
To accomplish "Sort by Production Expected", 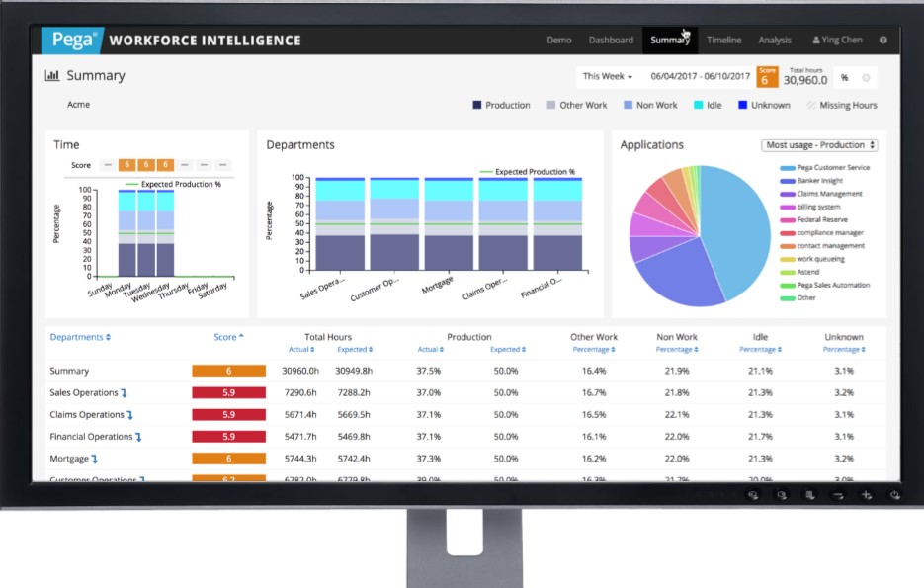I will click(x=508, y=350).
